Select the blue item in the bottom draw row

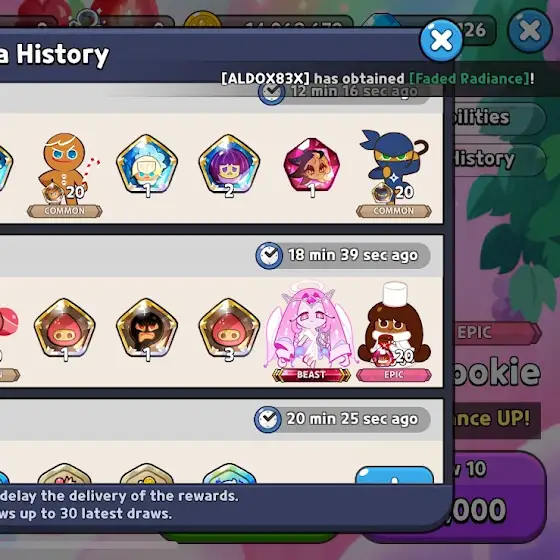(394, 475)
